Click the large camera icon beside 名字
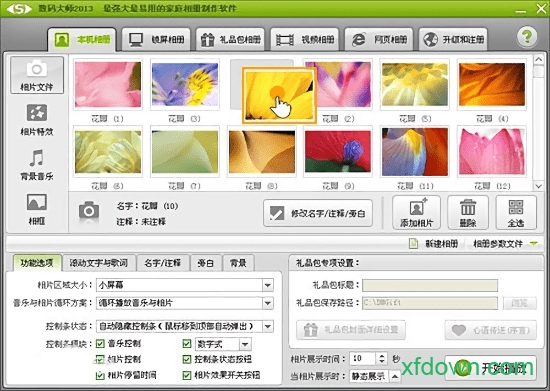The width and height of the screenshot is (550, 391). click(89, 210)
